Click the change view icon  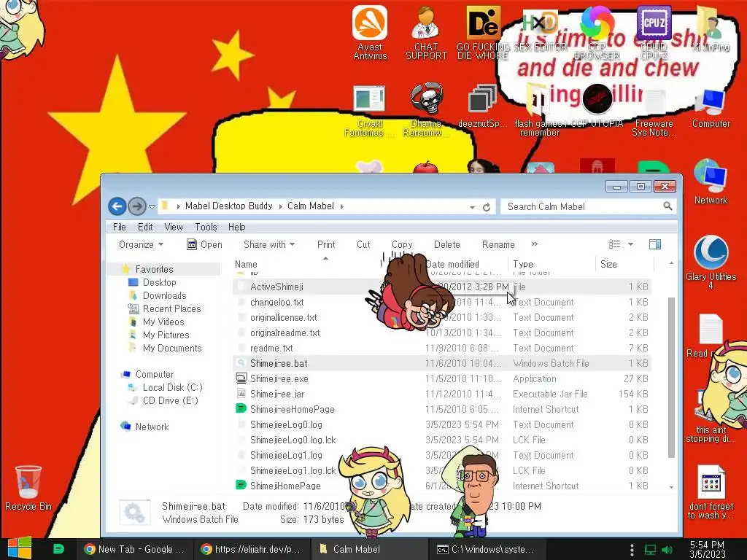(614, 244)
